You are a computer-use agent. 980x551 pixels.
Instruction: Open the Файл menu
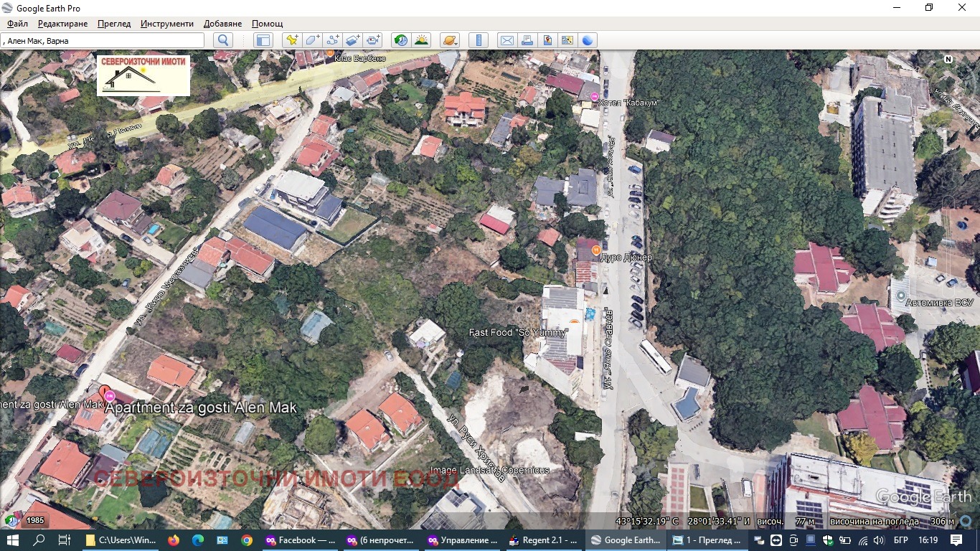[17, 24]
